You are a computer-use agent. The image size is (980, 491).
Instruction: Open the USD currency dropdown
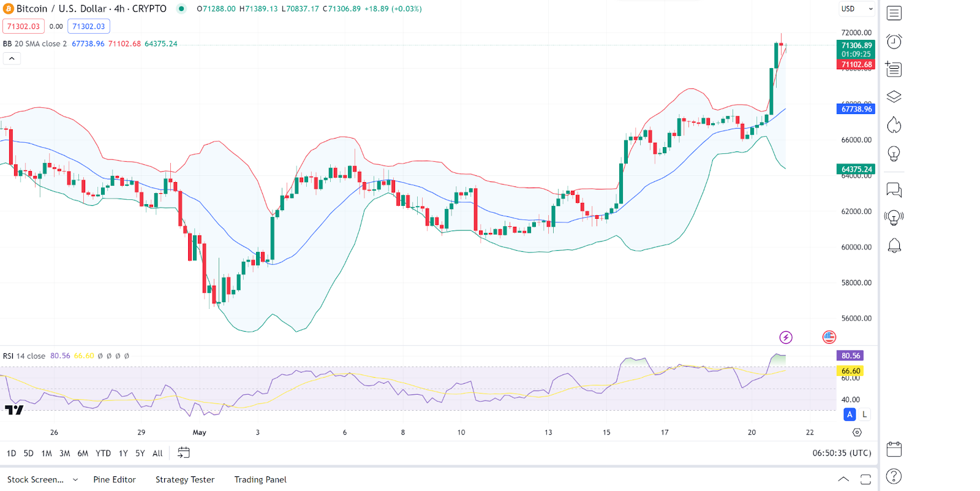tap(857, 9)
